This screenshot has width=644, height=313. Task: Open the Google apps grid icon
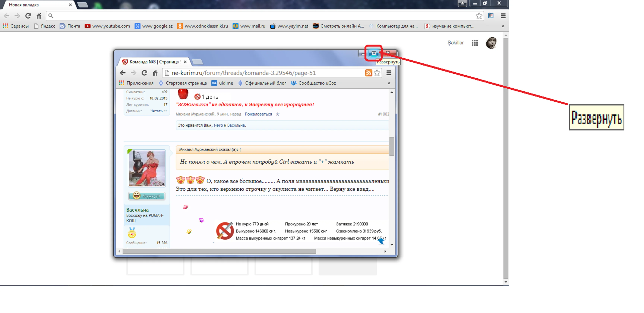click(474, 43)
